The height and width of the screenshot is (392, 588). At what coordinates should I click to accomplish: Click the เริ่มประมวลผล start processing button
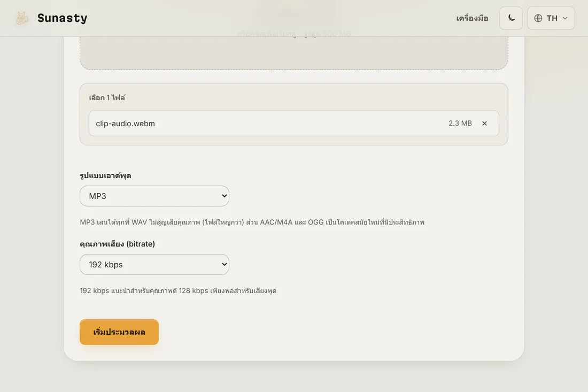point(119,332)
